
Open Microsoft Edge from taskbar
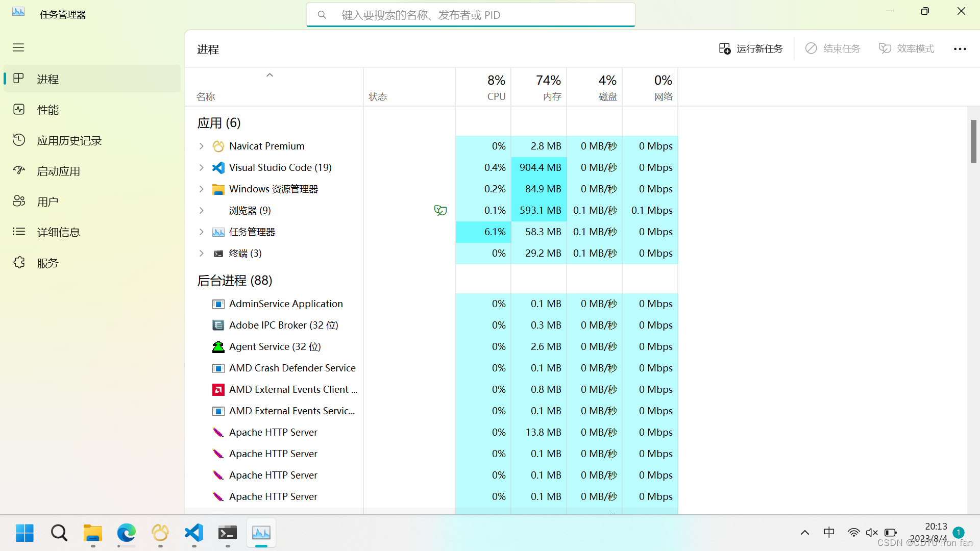click(127, 533)
